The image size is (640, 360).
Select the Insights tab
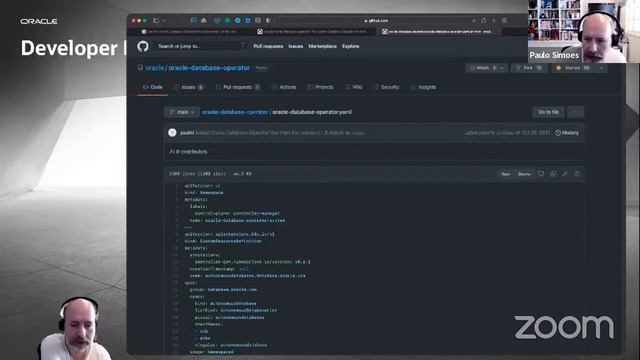click(x=423, y=87)
